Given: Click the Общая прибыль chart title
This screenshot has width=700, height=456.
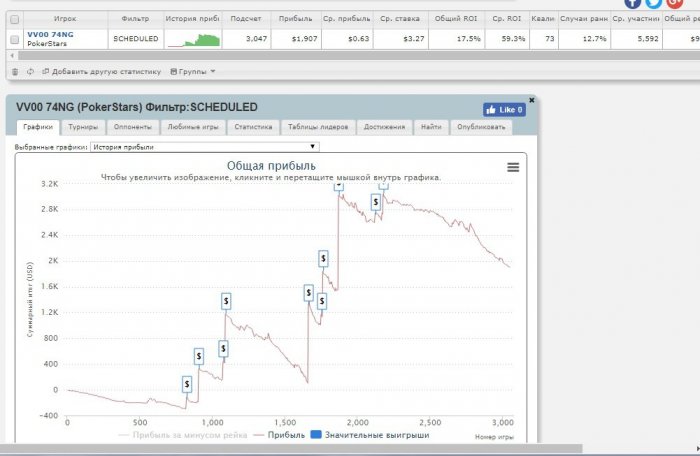Looking at the screenshot, I should pyautogui.click(x=271, y=166).
